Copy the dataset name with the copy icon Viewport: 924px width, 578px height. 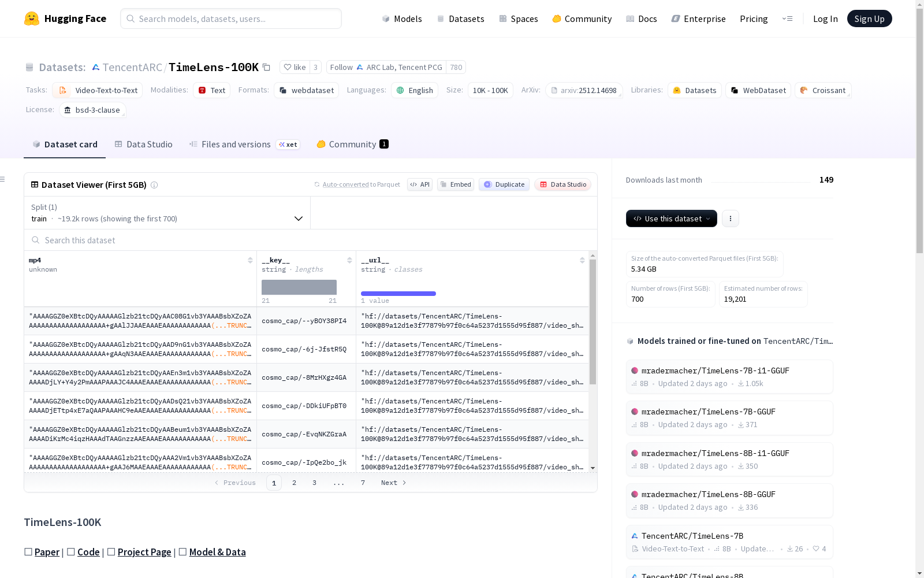(266, 67)
